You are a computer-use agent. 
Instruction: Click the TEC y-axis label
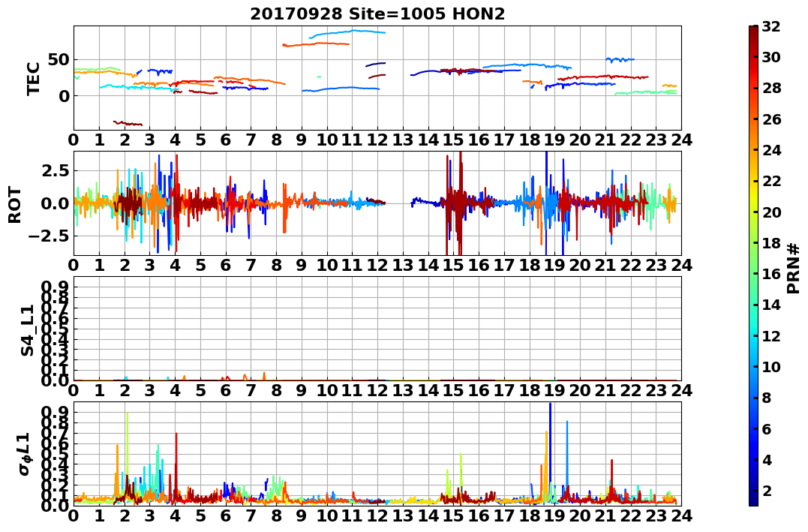tap(33, 78)
